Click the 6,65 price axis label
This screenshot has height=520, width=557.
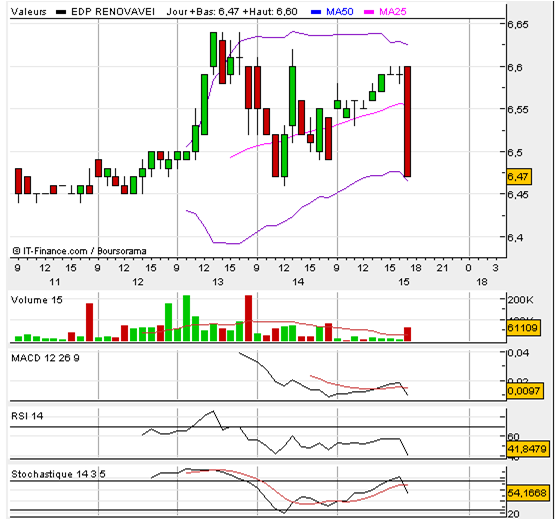tap(518, 25)
